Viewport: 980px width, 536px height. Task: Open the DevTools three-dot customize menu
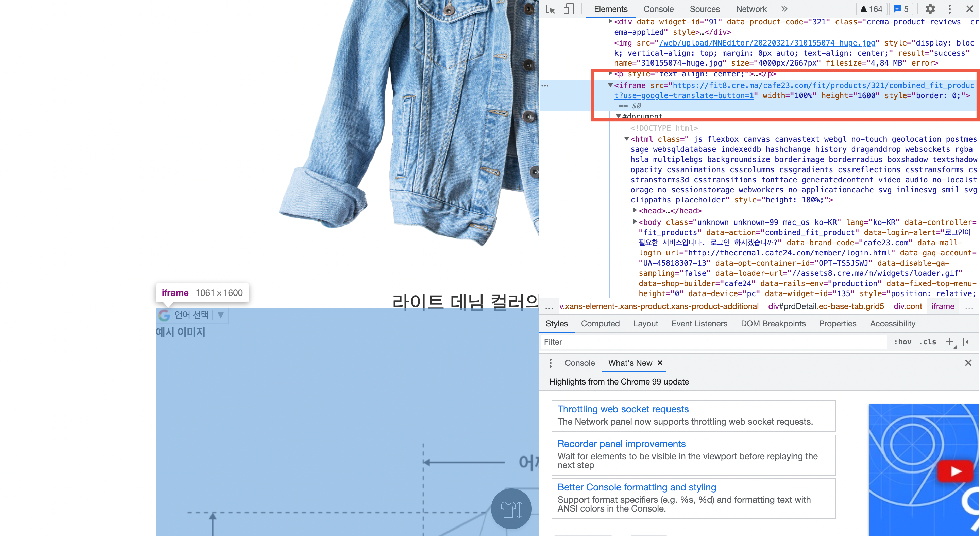point(949,9)
